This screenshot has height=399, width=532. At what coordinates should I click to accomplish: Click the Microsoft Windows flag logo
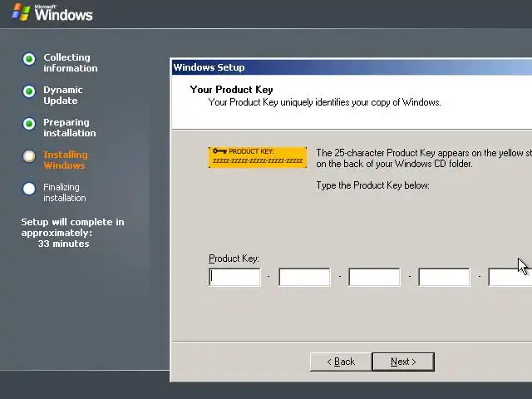tap(20, 12)
